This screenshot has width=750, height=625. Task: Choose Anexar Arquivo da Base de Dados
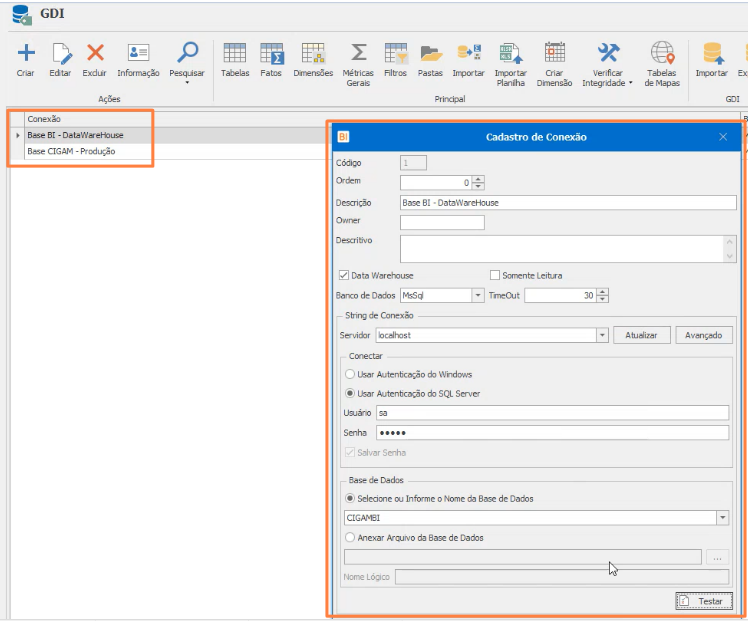click(x=350, y=538)
